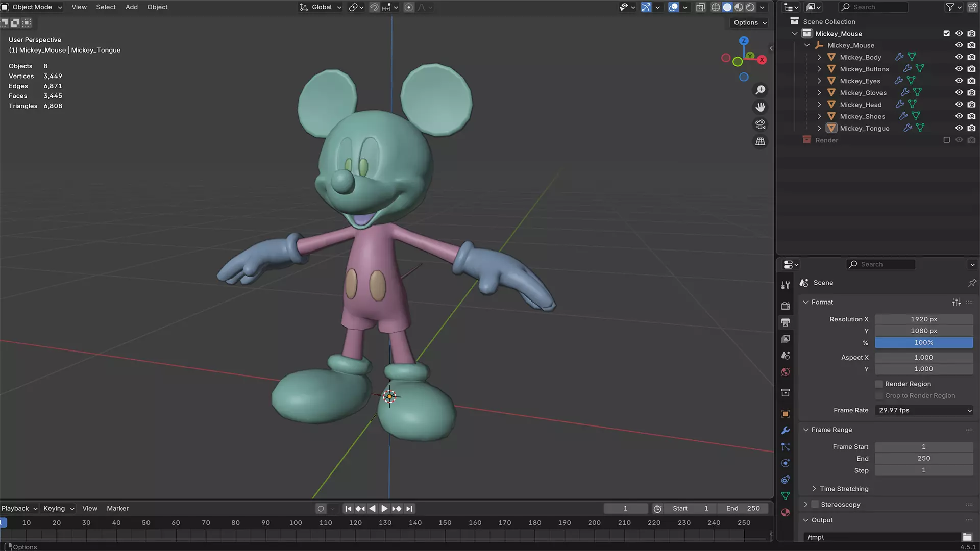
Task: Toggle viewport gizmos button
Action: coord(646,7)
